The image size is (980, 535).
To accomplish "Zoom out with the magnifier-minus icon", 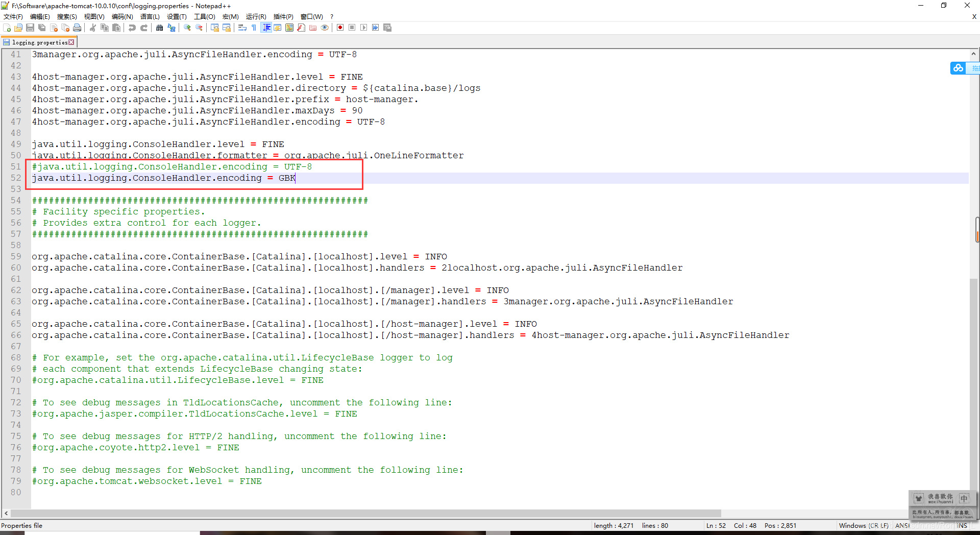I will 199,28.
